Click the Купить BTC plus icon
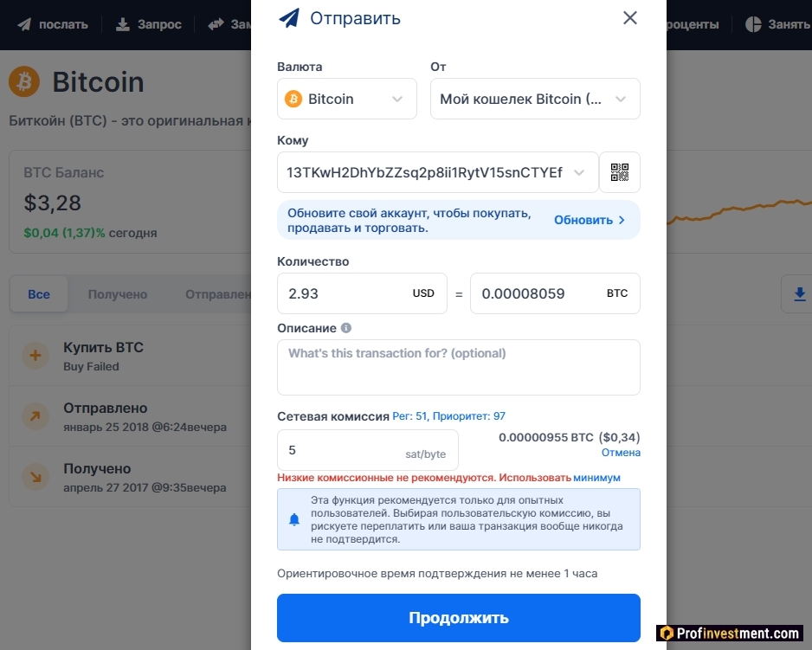This screenshot has width=812, height=650. point(35,356)
